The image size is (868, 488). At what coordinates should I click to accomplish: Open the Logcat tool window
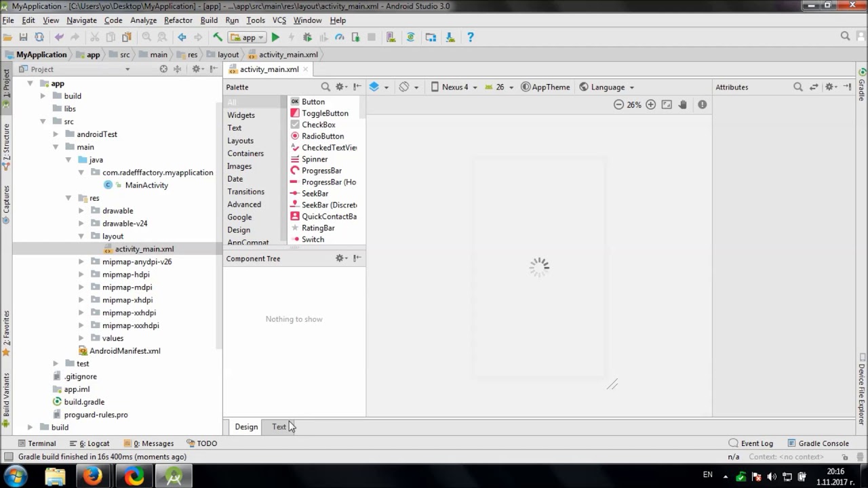[x=89, y=443]
